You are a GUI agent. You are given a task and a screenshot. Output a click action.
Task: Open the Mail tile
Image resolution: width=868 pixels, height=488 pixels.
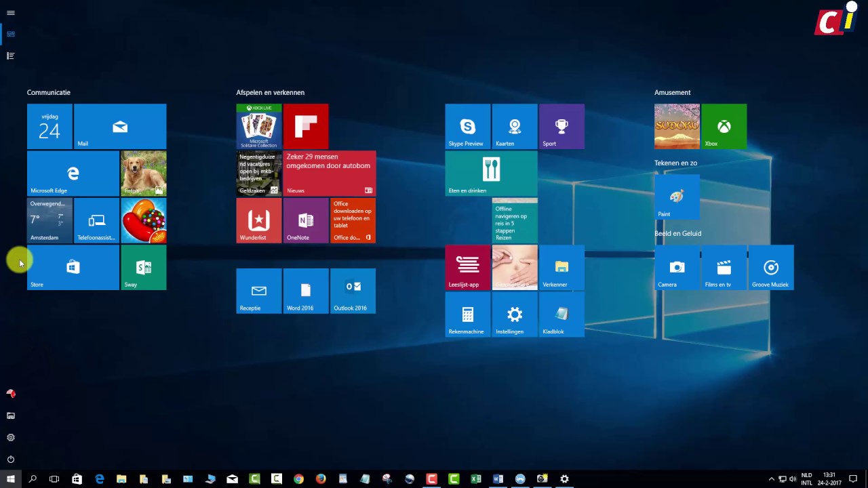(x=120, y=126)
